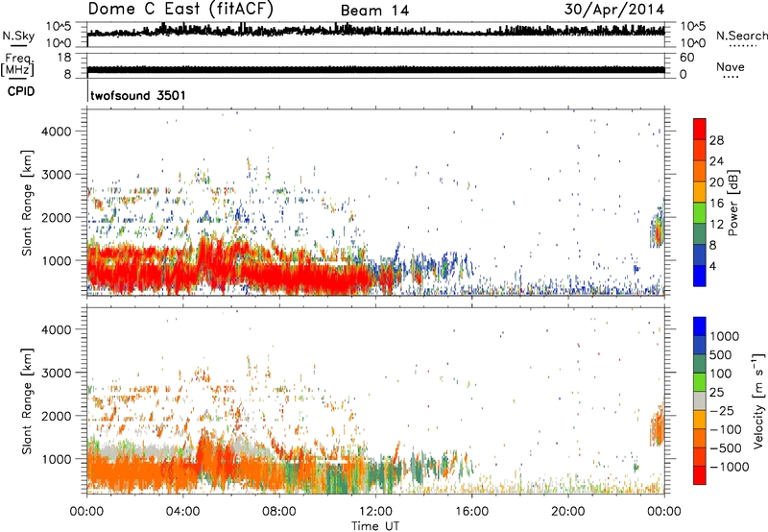Click the 'Time UT' axis title
Screen dimensions: 768x532
point(375,526)
